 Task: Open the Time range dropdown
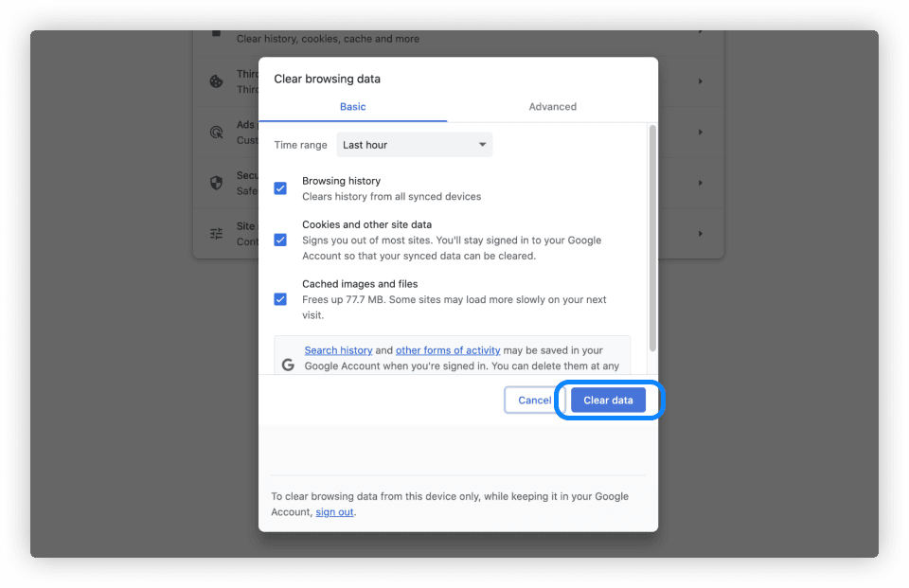[414, 144]
